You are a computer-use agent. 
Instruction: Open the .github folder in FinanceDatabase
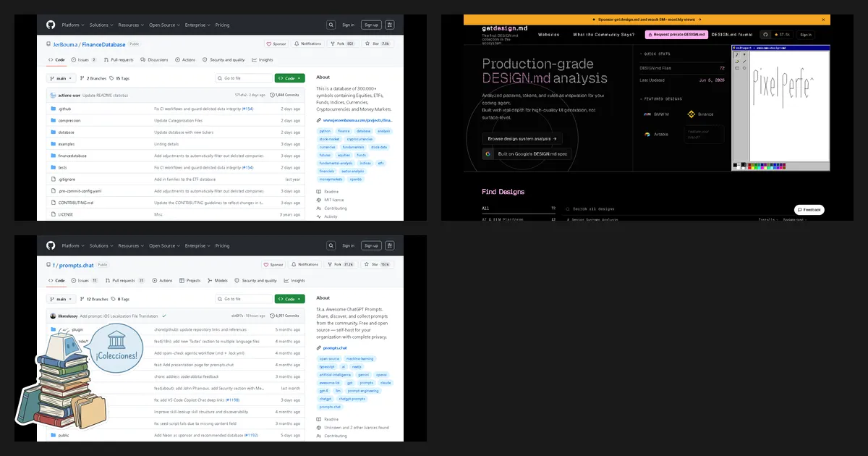(x=64, y=109)
